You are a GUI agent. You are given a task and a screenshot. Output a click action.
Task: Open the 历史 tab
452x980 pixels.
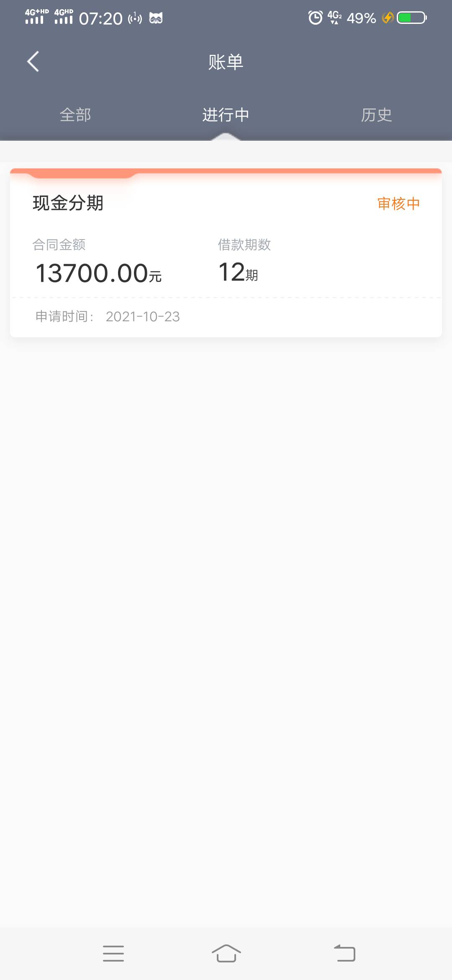pos(376,115)
